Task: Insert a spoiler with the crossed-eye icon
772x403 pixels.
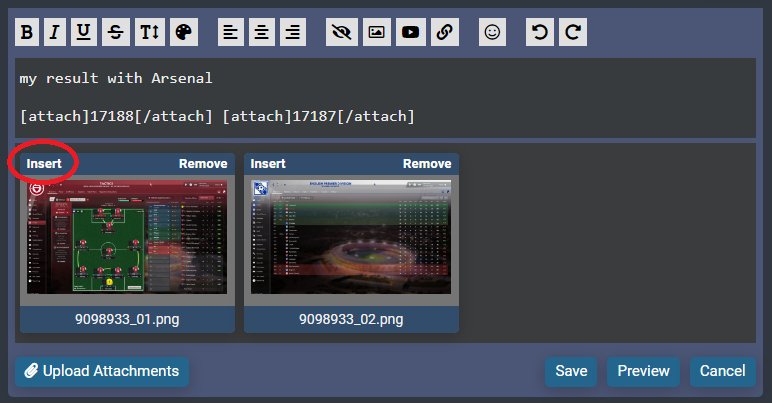Action: click(342, 32)
